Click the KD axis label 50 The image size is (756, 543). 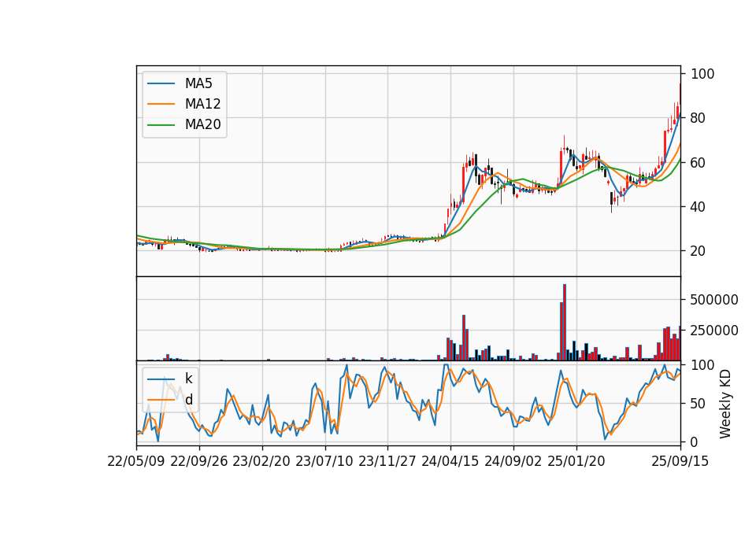pyautogui.click(x=699, y=404)
